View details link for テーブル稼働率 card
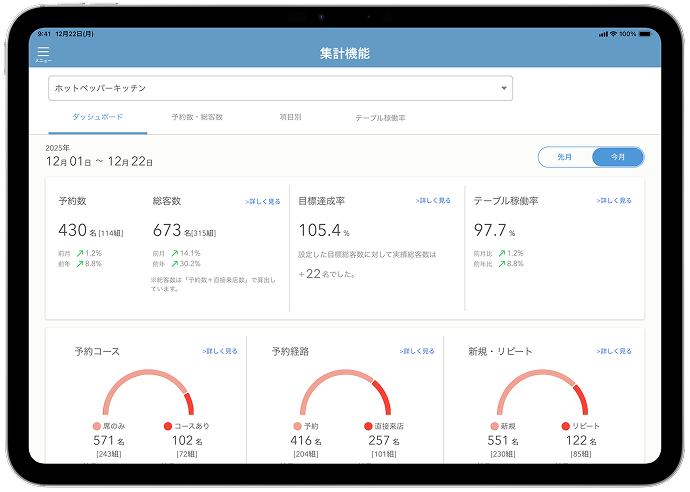The width and height of the screenshot is (690, 492). point(613,201)
